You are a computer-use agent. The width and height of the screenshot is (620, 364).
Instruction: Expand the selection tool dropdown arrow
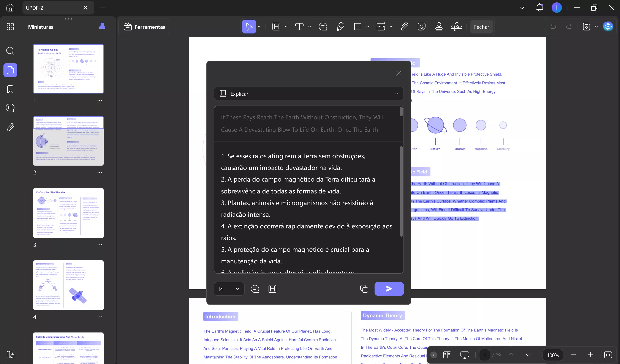click(x=259, y=27)
